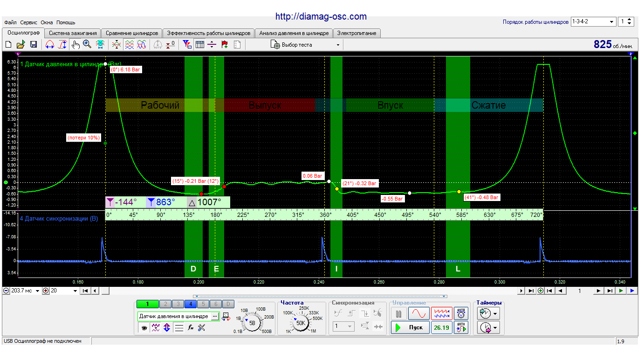Screen dimensions: 644x347
Task: Open the Помощь menu
Action: pyautogui.click(x=66, y=22)
